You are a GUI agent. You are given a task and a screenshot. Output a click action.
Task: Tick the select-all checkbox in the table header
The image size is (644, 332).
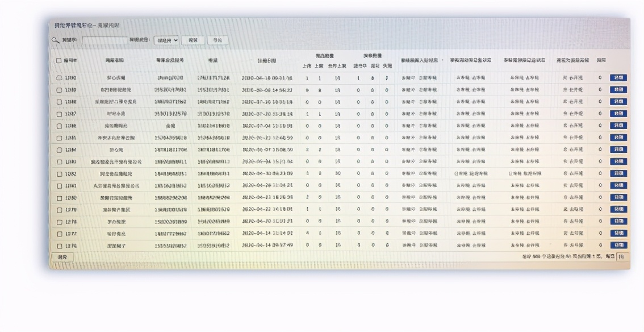point(58,60)
